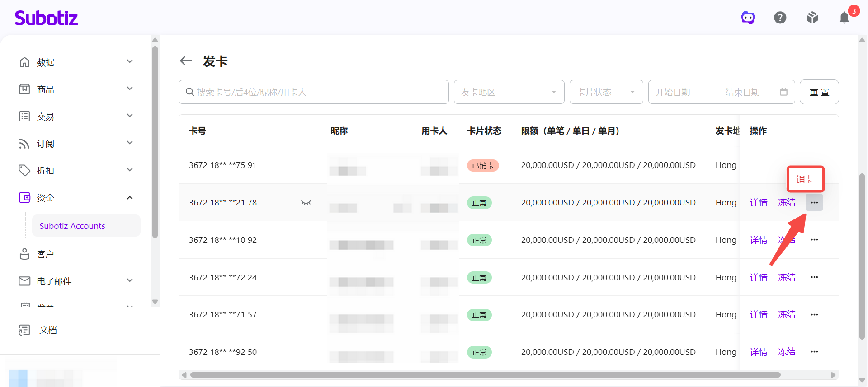Open the 卡片状态 dropdown
The image size is (868, 387).
click(x=606, y=92)
